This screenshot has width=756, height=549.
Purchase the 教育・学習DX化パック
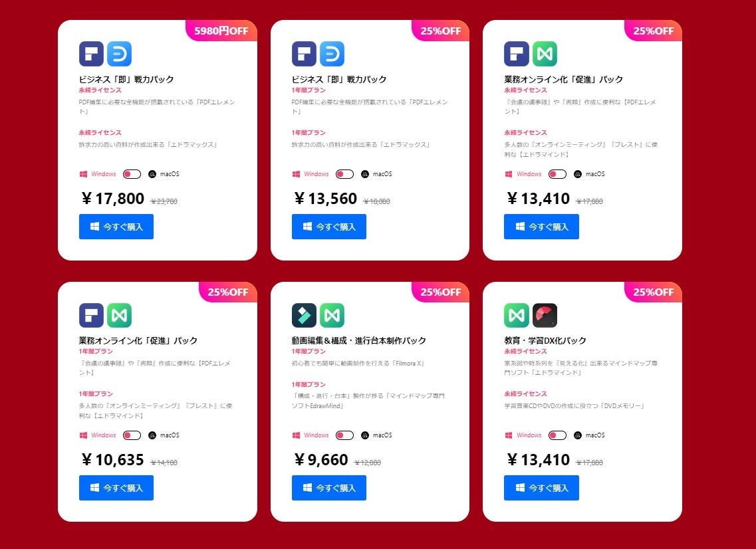[541, 488]
